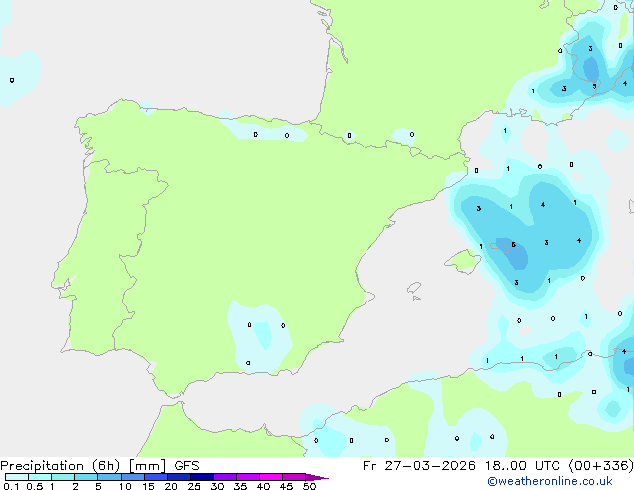Pick the 25–30 mm navy legend box
634x490 pixels.
coord(202,477)
